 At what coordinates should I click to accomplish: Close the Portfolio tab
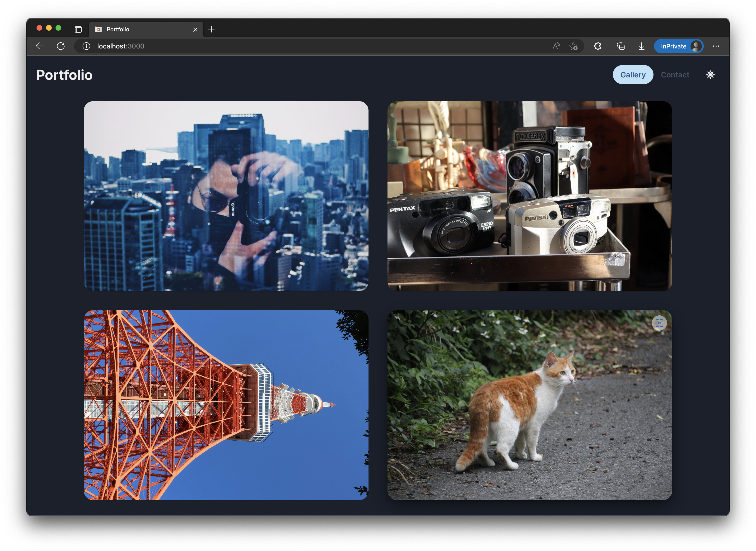click(x=195, y=29)
